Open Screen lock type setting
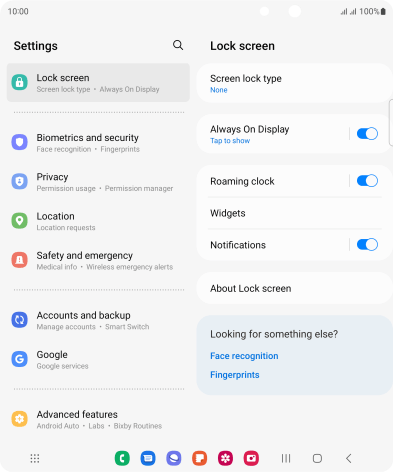Screen dimensions: 393x472 [295, 83]
